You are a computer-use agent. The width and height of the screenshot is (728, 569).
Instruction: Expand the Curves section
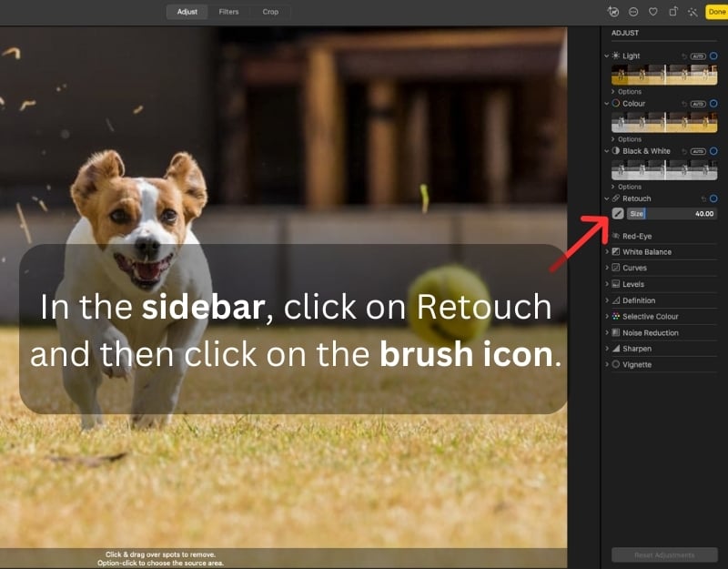point(662,268)
